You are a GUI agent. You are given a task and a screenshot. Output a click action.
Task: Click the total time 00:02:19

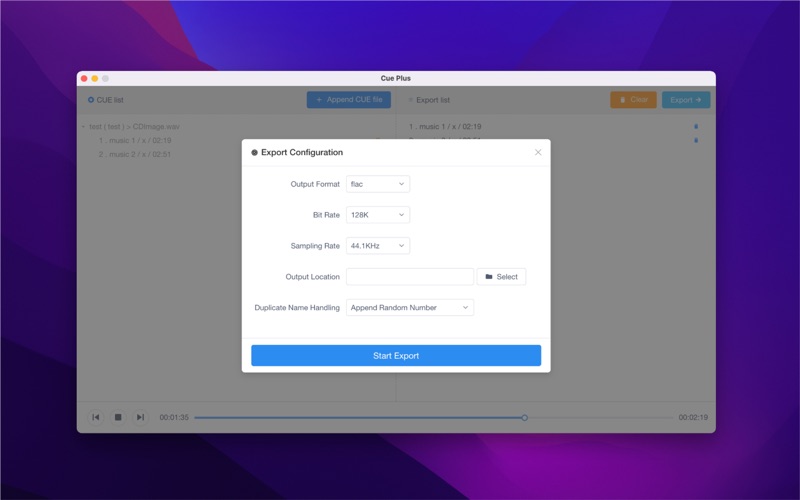click(x=693, y=417)
